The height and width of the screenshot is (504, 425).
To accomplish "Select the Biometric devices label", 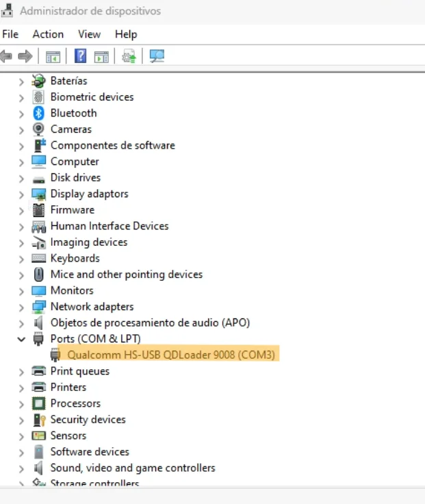I will [x=92, y=97].
